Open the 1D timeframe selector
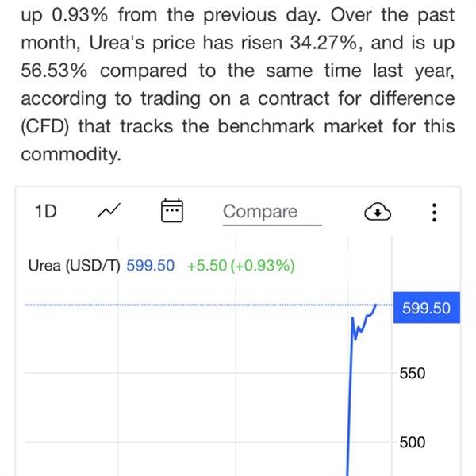 click(x=44, y=211)
